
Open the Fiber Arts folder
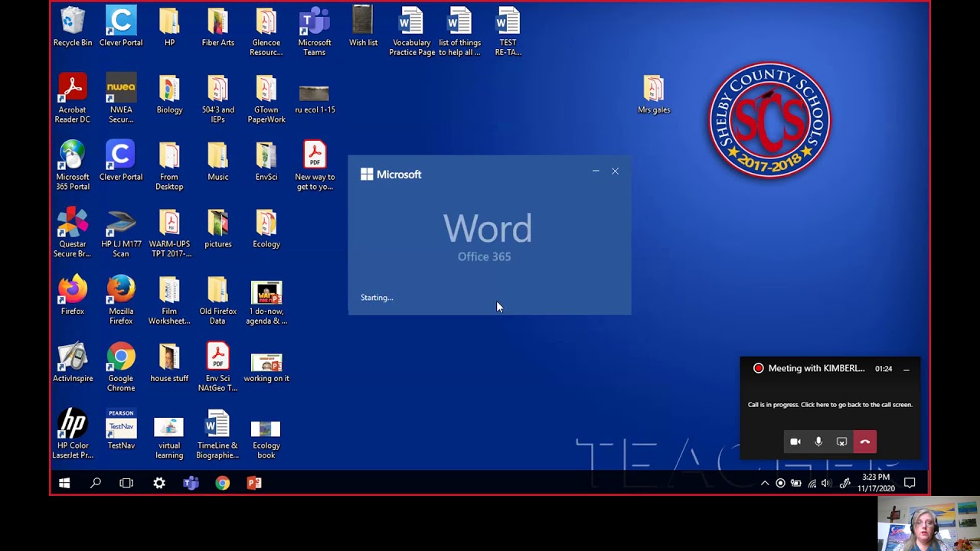pos(218,27)
